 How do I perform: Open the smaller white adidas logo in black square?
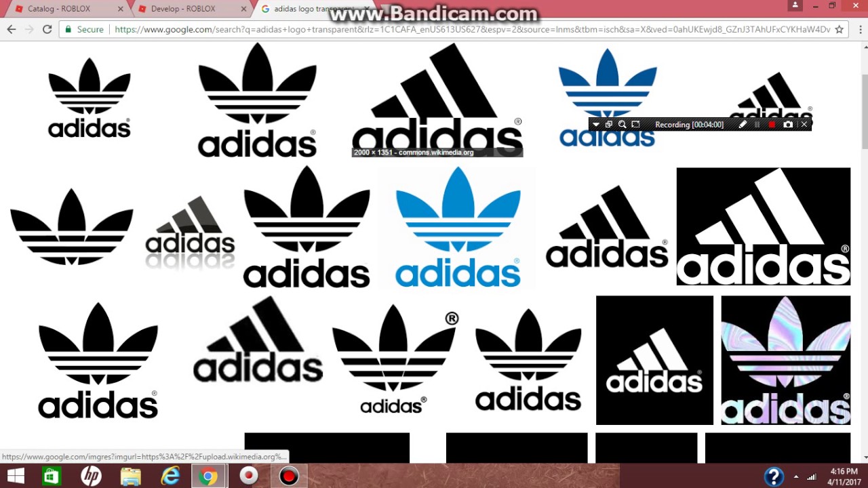tap(654, 360)
